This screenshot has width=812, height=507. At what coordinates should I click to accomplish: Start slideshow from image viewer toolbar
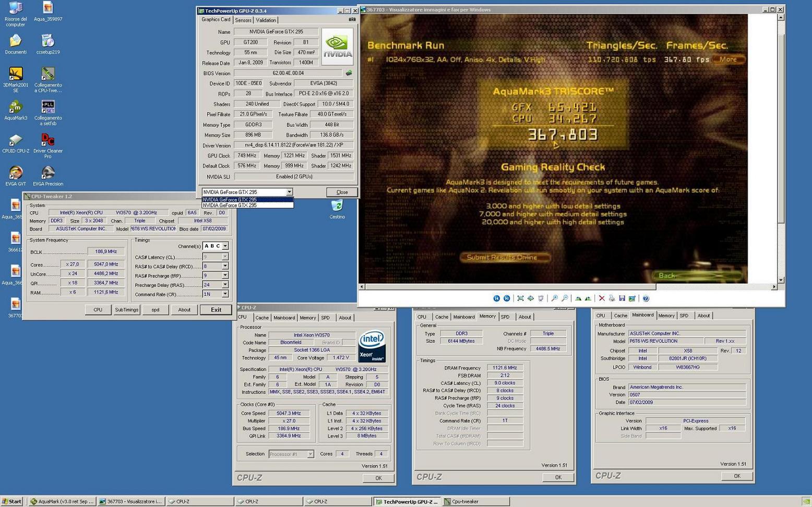coord(541,298)
